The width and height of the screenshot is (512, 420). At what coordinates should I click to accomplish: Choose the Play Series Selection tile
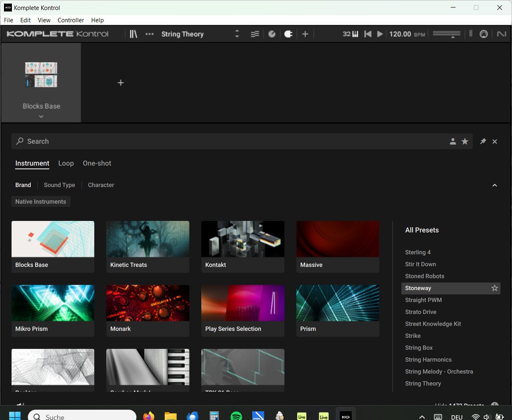coord(243,311)
